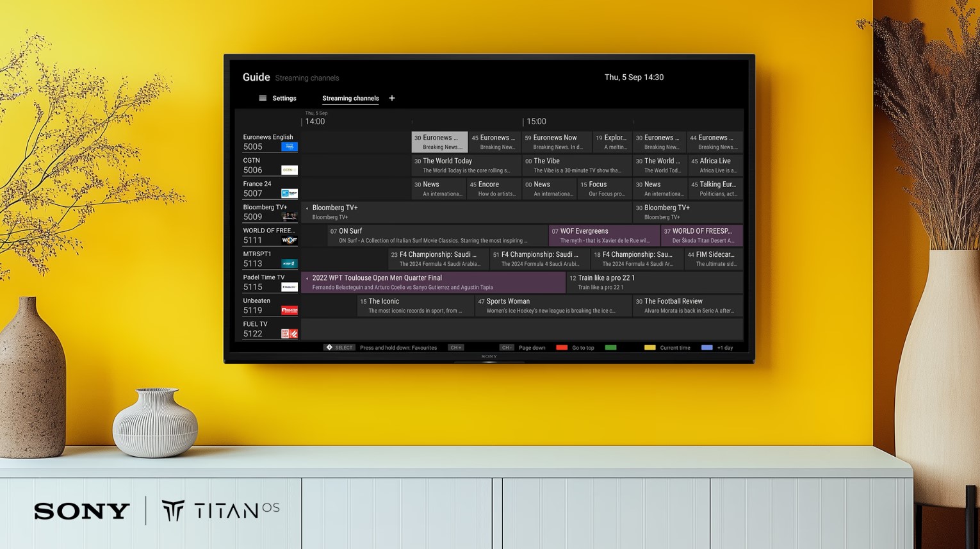The width and height of the screenshot is (980, 549).
Task: Select F4 Championship programme starting at minute 18
Action: click(x=637, y=259)
